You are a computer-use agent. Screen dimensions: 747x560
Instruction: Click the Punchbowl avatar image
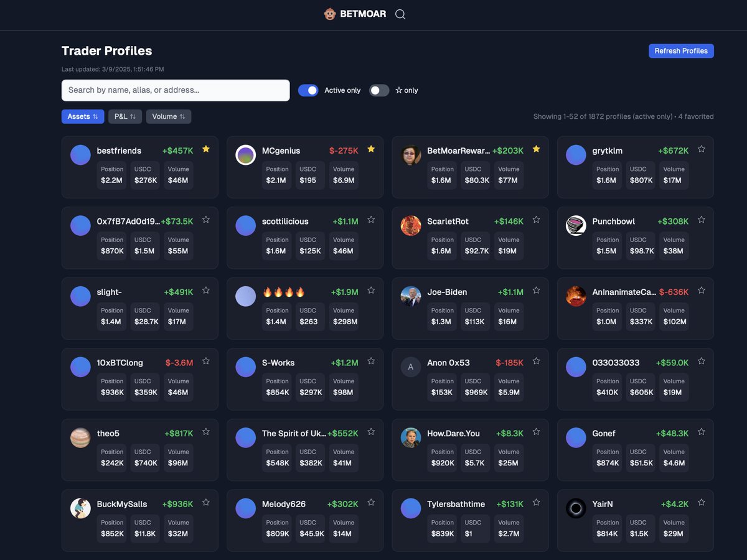pos(575,225)
